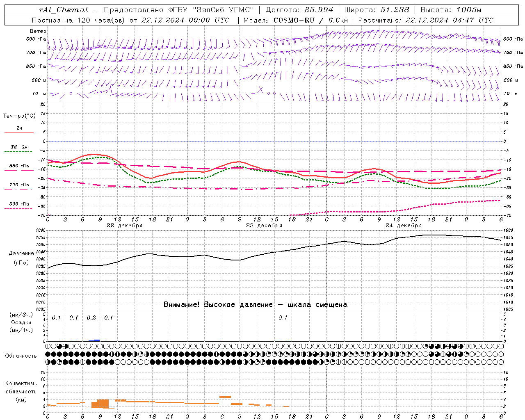The height and width of the screenshot is (420, 525).
Task: Click the '22 декабря' date label
Action: 125,225
